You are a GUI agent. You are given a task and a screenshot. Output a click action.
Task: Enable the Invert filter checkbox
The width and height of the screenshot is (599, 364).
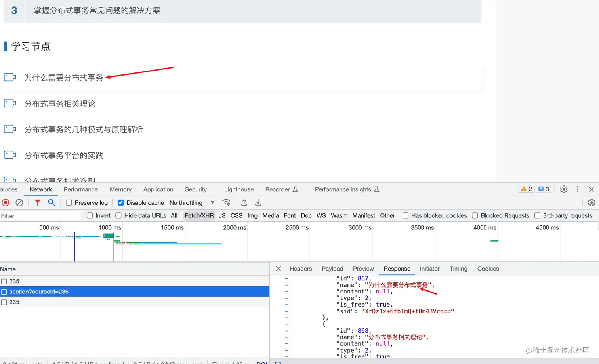pos(90,215)
